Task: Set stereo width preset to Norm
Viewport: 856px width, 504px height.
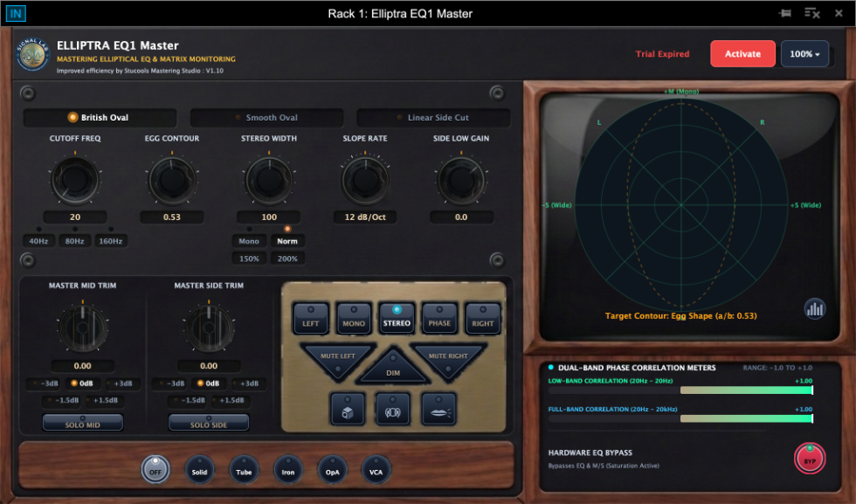Action: tap(287, 241)
